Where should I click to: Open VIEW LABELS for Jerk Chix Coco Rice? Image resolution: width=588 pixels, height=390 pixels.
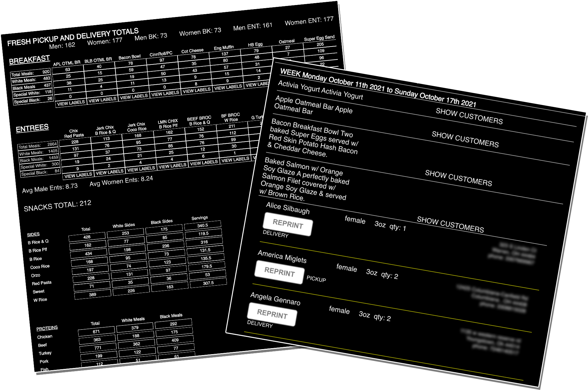[141, 169]
